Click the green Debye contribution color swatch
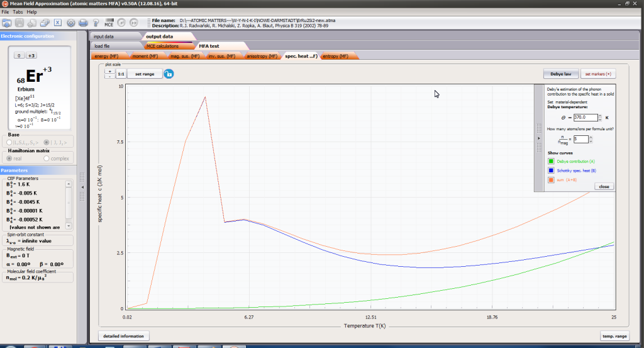The image size is (644, 348). point(551,161)
